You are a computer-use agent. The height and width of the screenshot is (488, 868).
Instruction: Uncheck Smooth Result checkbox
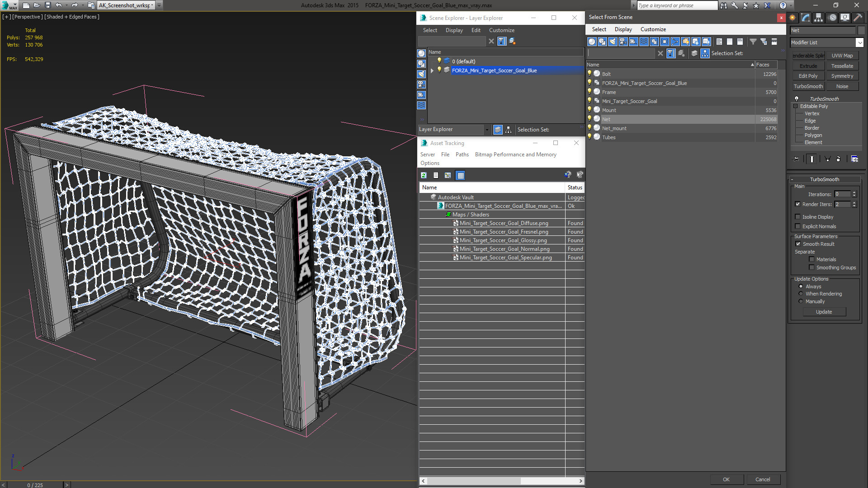click(x=798, y=244)
